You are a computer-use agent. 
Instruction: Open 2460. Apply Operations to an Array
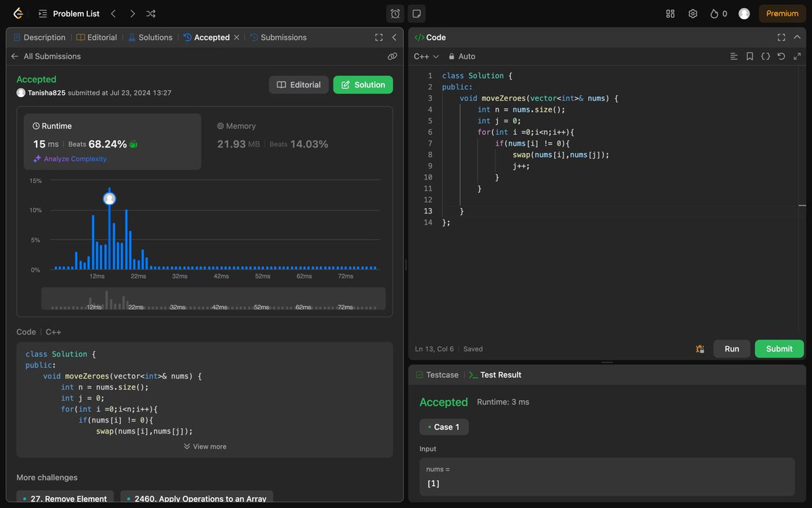[197, 499]
